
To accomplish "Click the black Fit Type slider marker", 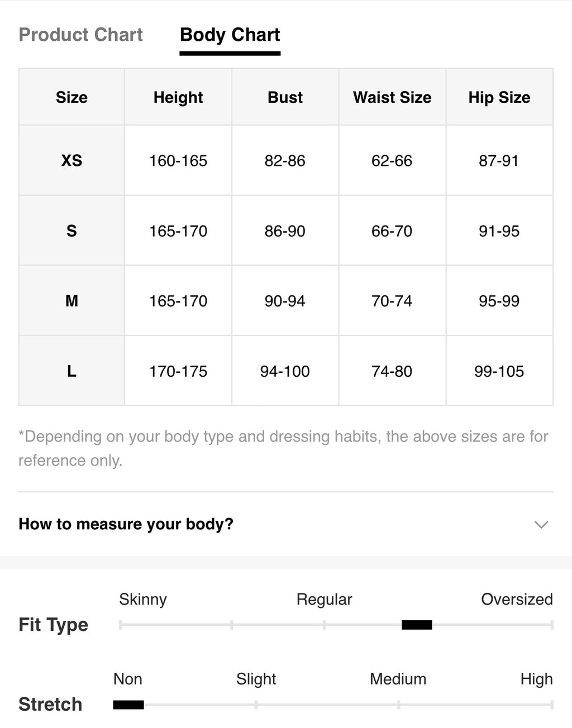I will 417,625.
